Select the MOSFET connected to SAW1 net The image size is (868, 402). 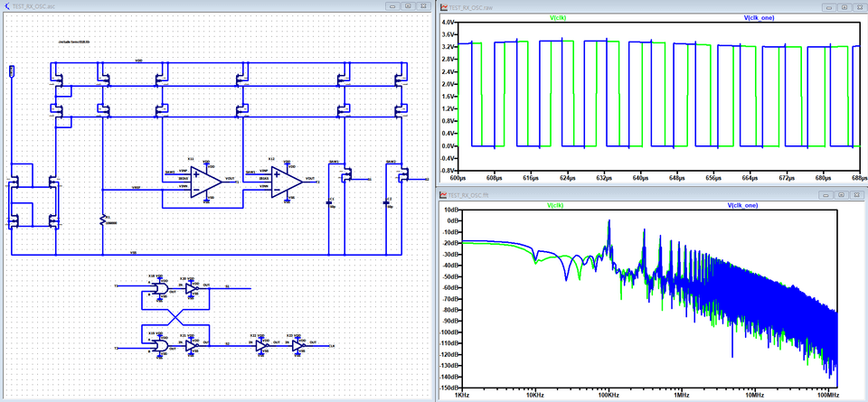click(347, 174)
